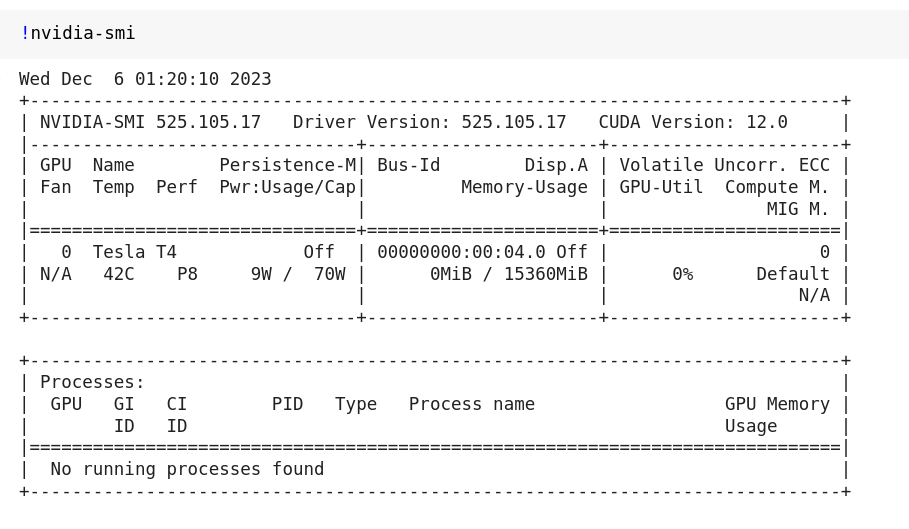Screen dimensions: 909x529
Task: Click the 'PID' column header
Action: click(288, 404)
